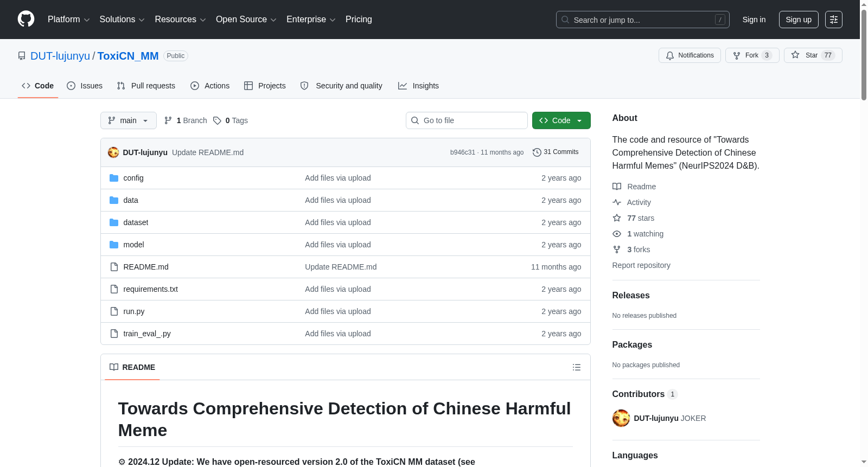The width and height of the screenshot is (868, 467).
Task: Open the green Code clone dropdown
Action: (x=561, y=120)
